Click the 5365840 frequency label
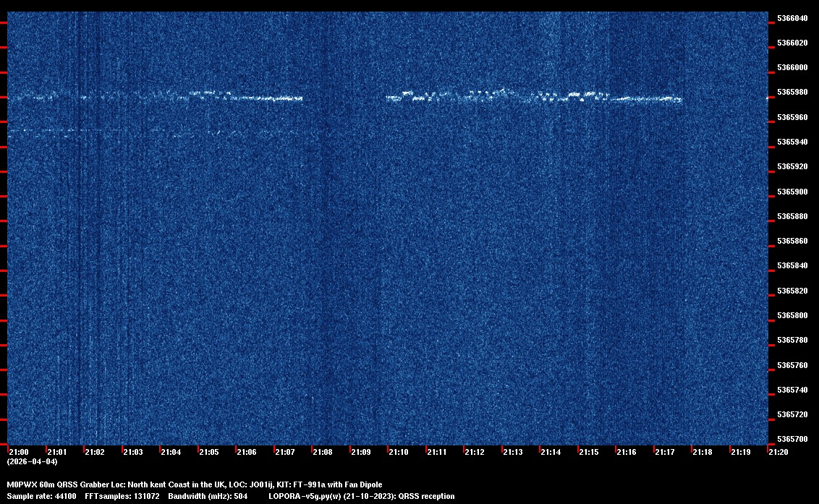Viewport: 819px width, 504px height. coord(792,266)
